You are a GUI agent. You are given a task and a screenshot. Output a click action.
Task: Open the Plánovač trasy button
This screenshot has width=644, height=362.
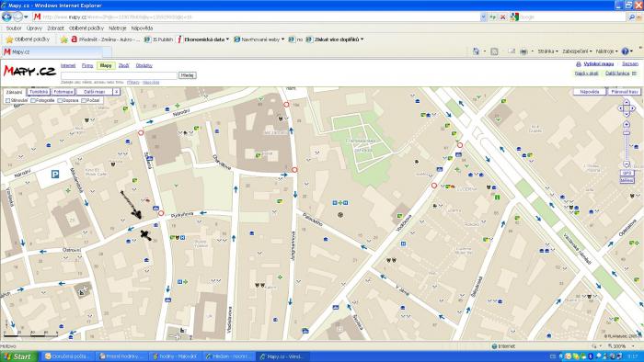[x=625, y=92]
